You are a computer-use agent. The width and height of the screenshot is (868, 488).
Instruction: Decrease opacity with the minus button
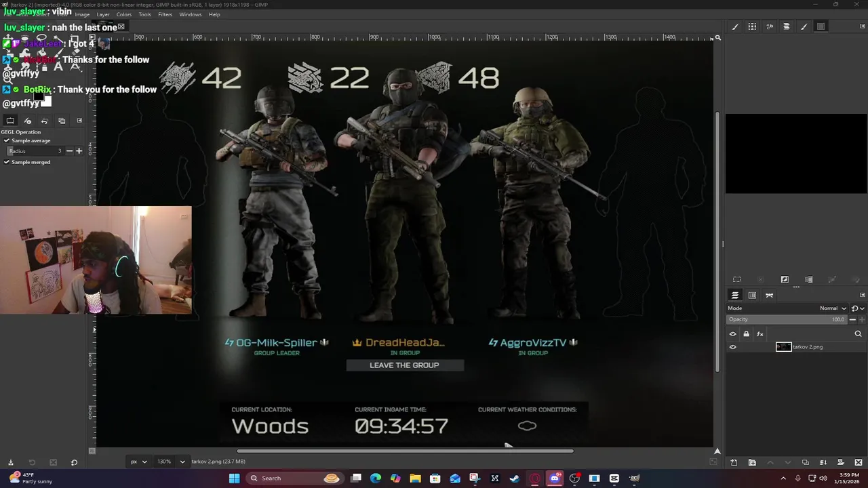click(853, 319)
